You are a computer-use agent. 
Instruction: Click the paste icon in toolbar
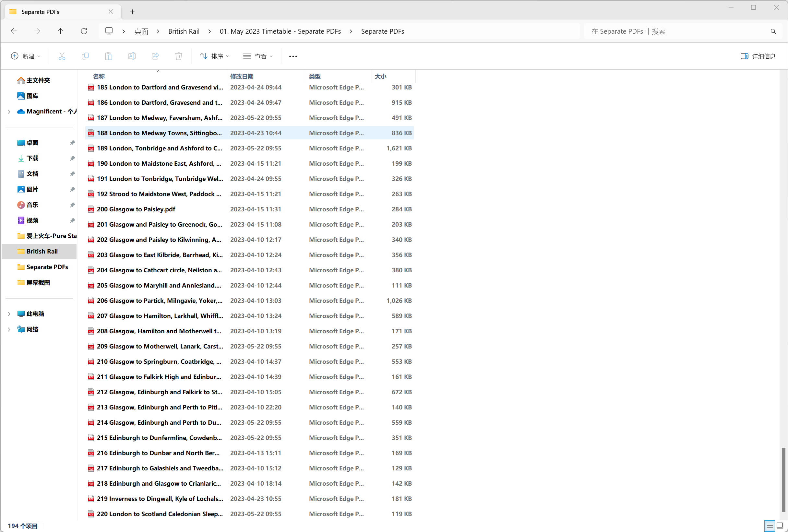click(x=109, y=56)
